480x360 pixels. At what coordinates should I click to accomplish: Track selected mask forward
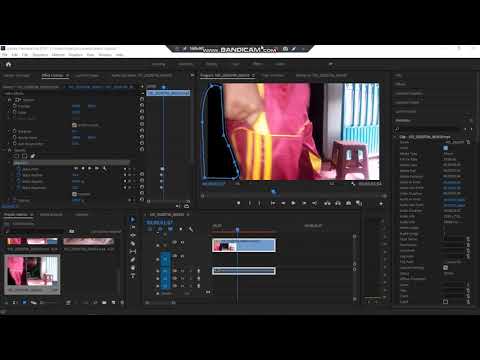coord(90,169)
